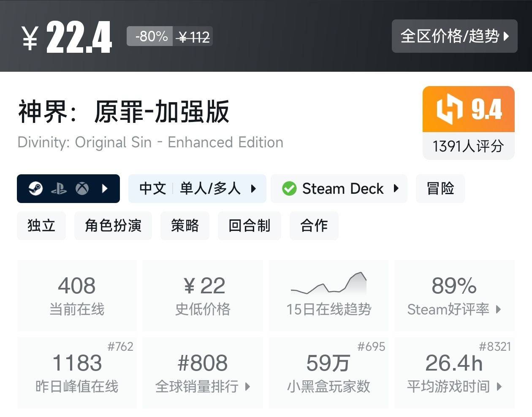Expand Steam Deck compatibility details arrow
The image size is (532, 417).
point(396,189)
